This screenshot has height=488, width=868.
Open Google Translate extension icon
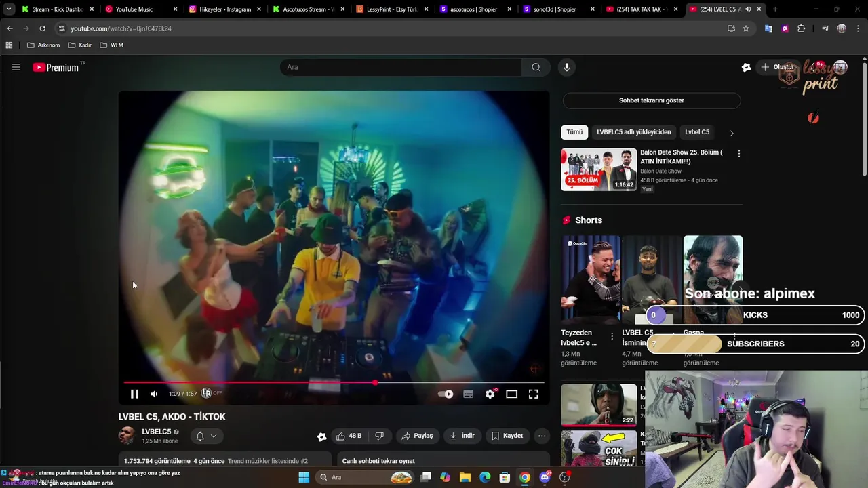[768, 28]
